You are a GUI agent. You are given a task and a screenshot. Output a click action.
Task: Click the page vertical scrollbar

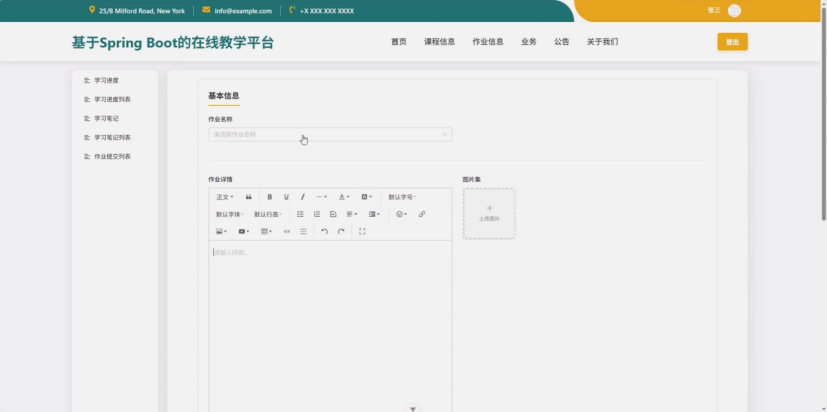[x=824, y=115]
